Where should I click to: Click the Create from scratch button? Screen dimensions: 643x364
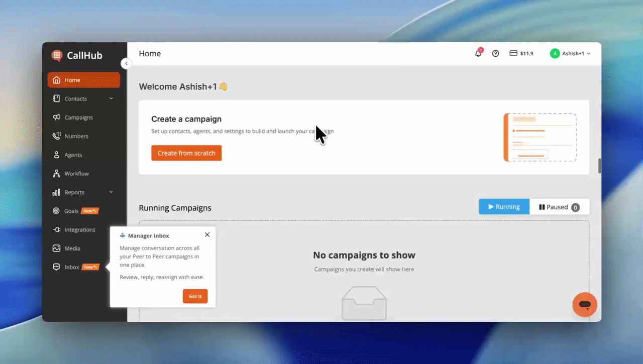[x=186, y=153]
